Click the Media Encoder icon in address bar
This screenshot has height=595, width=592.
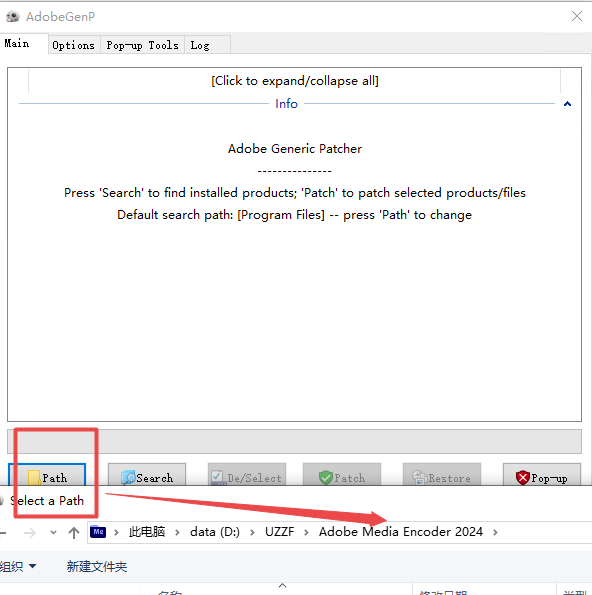click(x=98, y=532)
